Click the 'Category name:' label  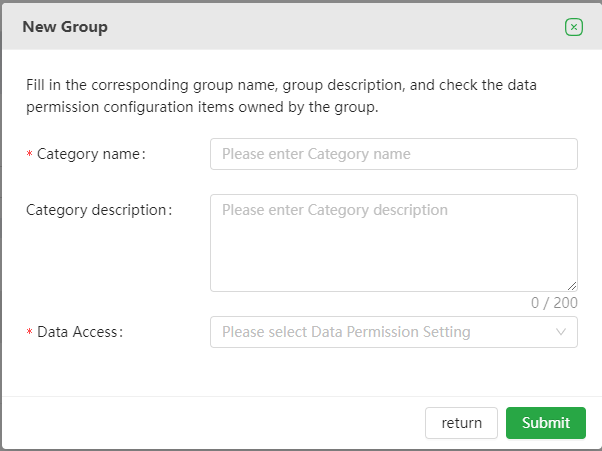[91, 154]
